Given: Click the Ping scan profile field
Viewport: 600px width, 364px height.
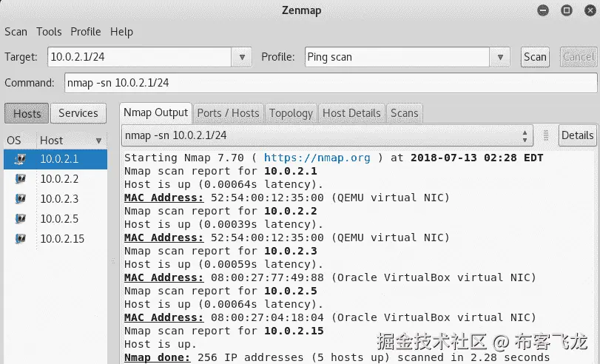Looking at the screenshot, I should pyautogui.click(x=397, y=57).
